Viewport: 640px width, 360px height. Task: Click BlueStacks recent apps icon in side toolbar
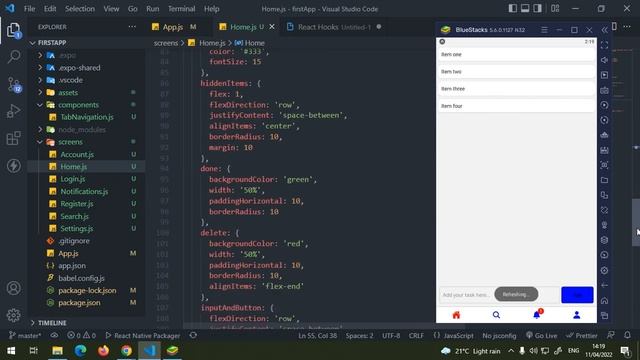point(604,316)
